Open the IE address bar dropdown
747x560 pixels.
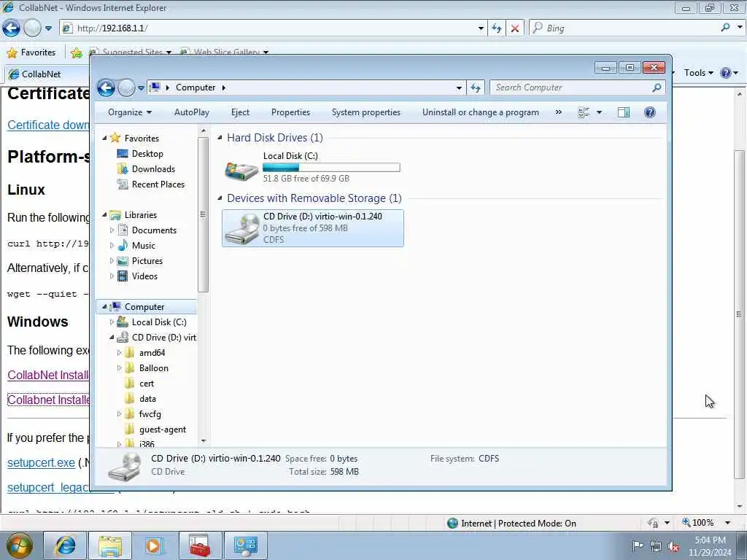tap(481, 28)
